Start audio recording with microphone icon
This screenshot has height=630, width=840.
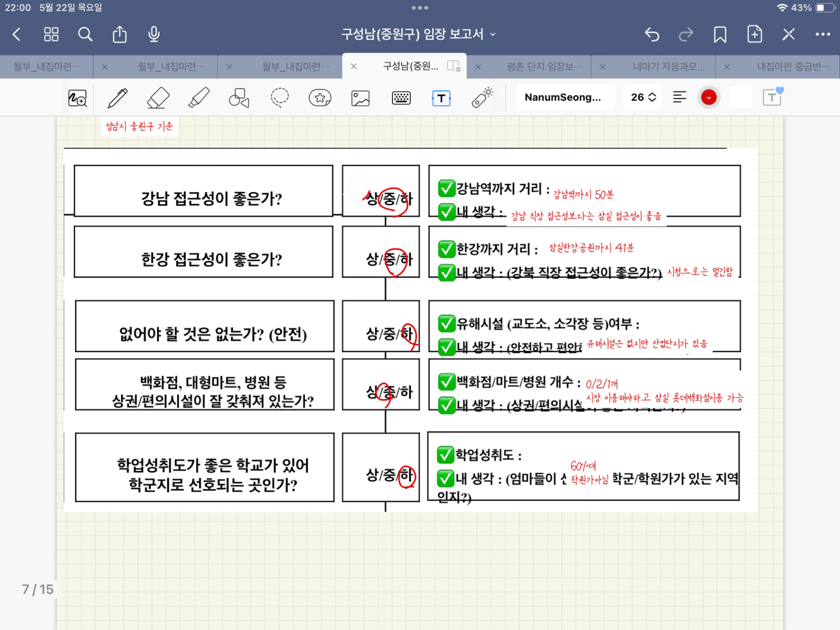154,34
